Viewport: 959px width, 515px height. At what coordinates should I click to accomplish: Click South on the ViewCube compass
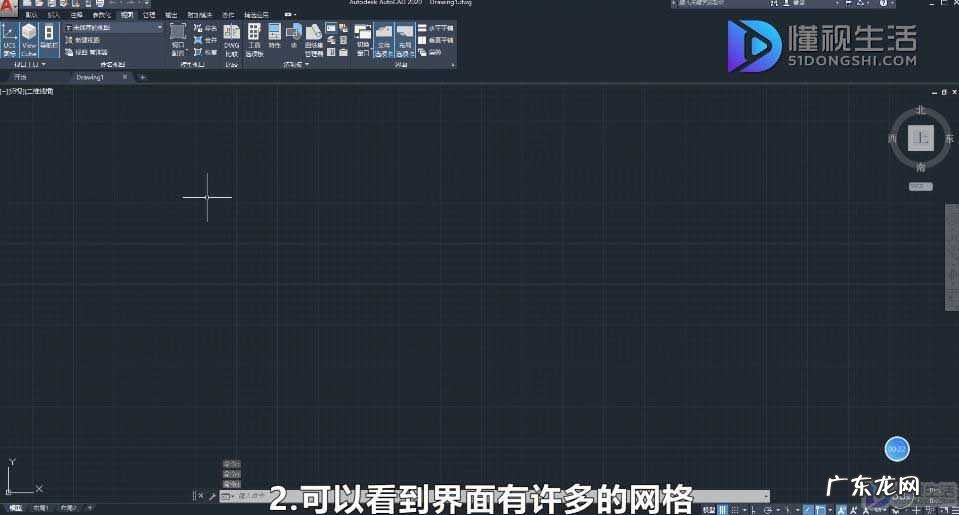coord(920,167)
